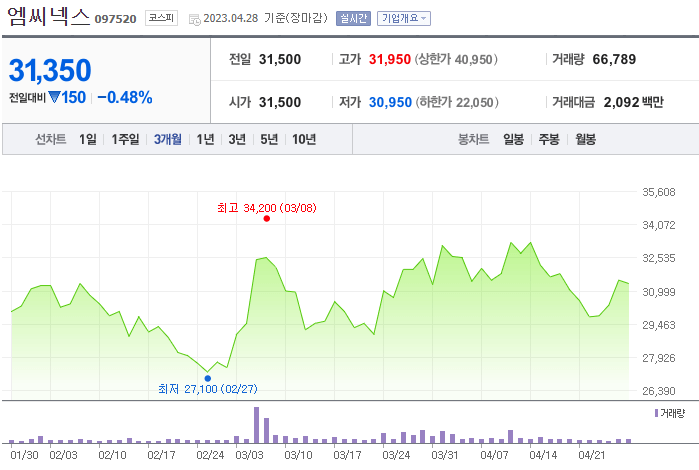This screenshot has width=699, height=470.
Task: Select the 5년 line chart tab
Action: click(x=269, y=139)
